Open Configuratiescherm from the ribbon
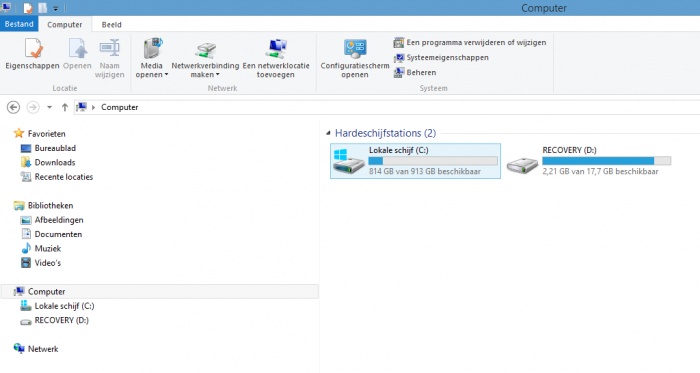 click(355, 58)
